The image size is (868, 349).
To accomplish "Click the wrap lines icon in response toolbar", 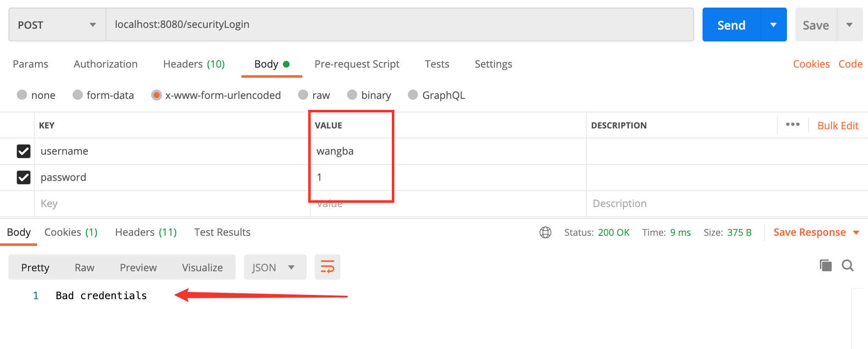I will point(327,267).
